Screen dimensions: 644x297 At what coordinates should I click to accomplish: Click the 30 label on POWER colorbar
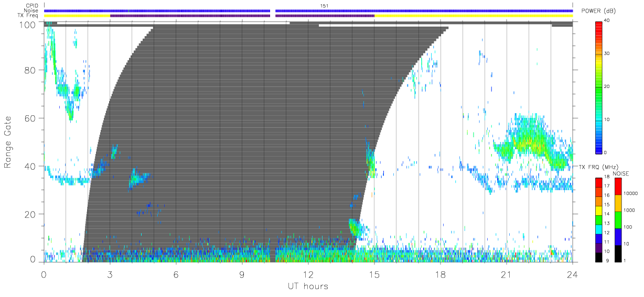(x=607, y=53)
